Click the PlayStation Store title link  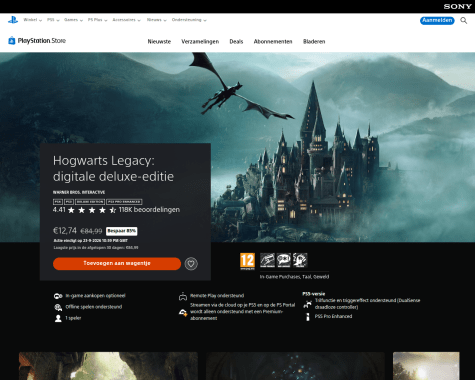coord(42,41)
